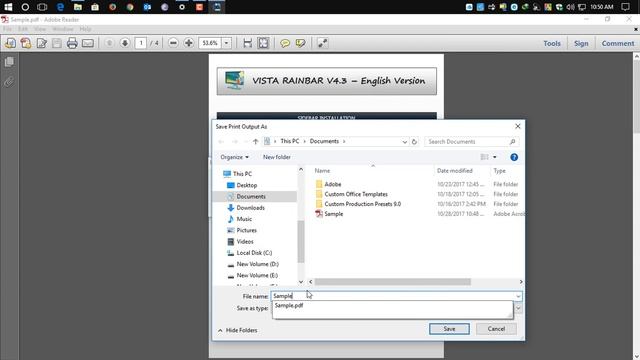Click the Save button

449,329
